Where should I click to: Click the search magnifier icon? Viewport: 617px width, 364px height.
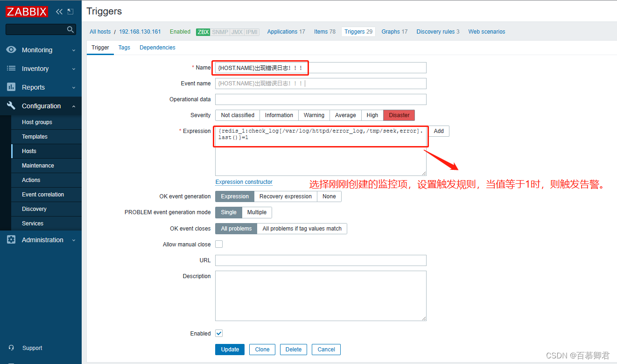(70, 29)
